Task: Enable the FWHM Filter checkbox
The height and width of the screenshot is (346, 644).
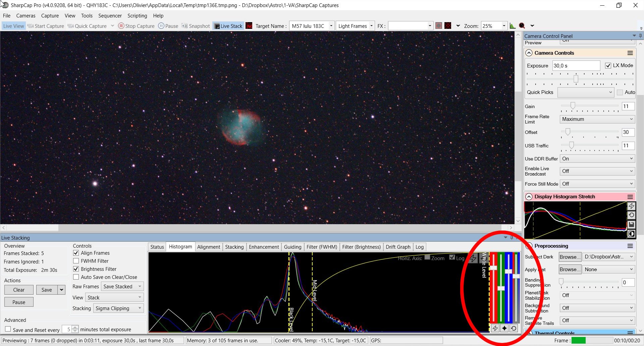Action: coord(76,261)
